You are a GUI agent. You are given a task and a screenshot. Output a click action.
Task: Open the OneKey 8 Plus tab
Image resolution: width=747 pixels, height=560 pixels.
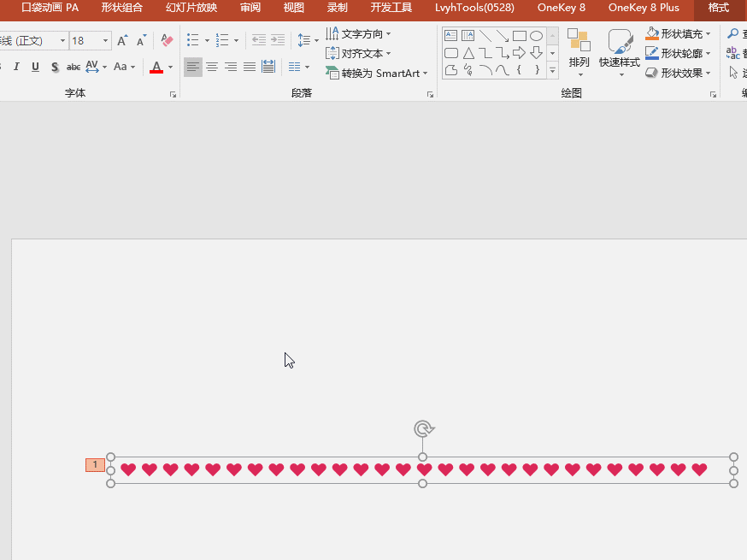click(x=644, y=8)
